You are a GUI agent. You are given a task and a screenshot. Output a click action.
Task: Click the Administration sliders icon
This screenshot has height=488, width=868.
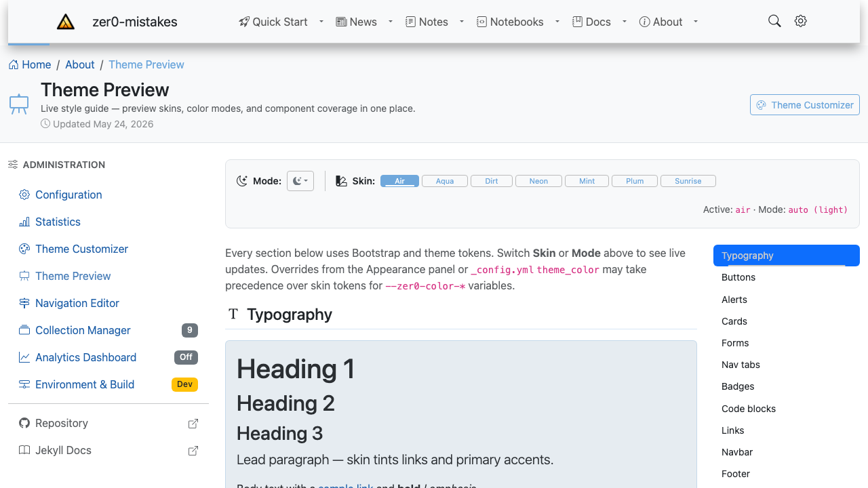[x=13, y=165]
